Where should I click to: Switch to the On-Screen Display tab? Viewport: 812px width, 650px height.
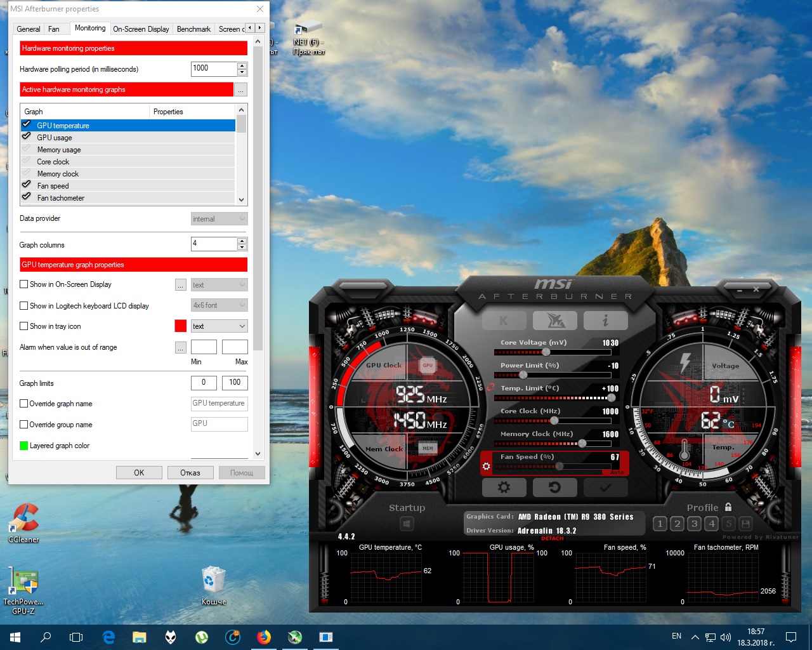tap(141, 29)
